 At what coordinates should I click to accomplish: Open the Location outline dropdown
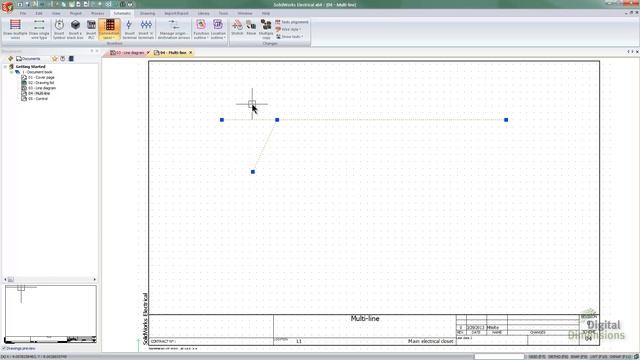(218, 29)
